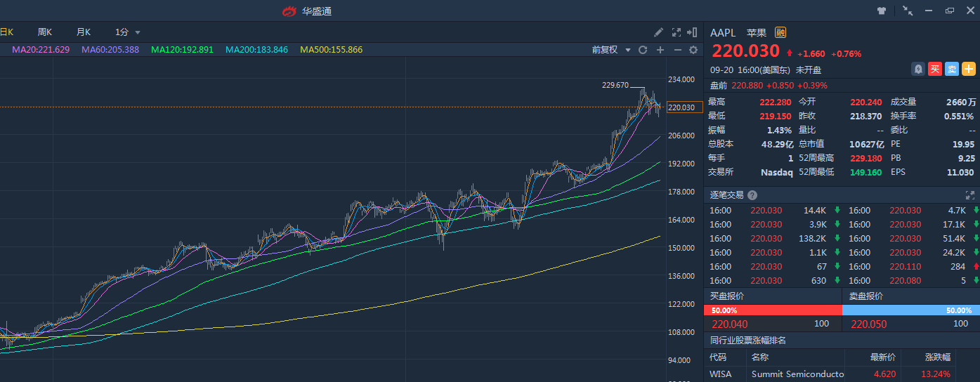Open the 1分 minute interval dropdown
Image resolution: width=980 pixels, height=382 pixels.
click(x=127, y=32)
